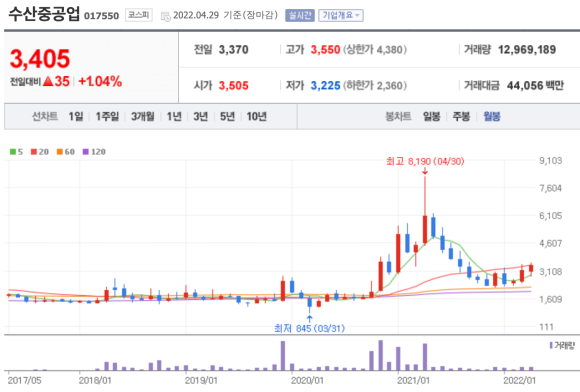
Task: Click the calendar icon beside 2022.04.29
Action: (x=165, y=16)
